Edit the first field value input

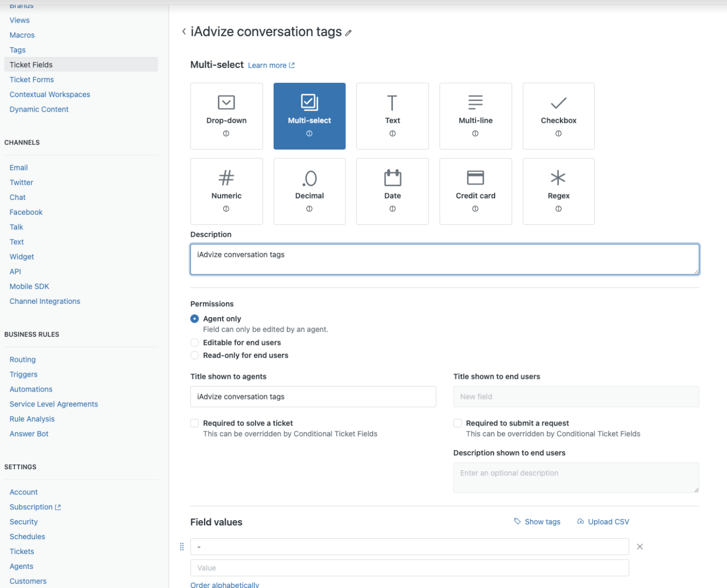point(410,547)
